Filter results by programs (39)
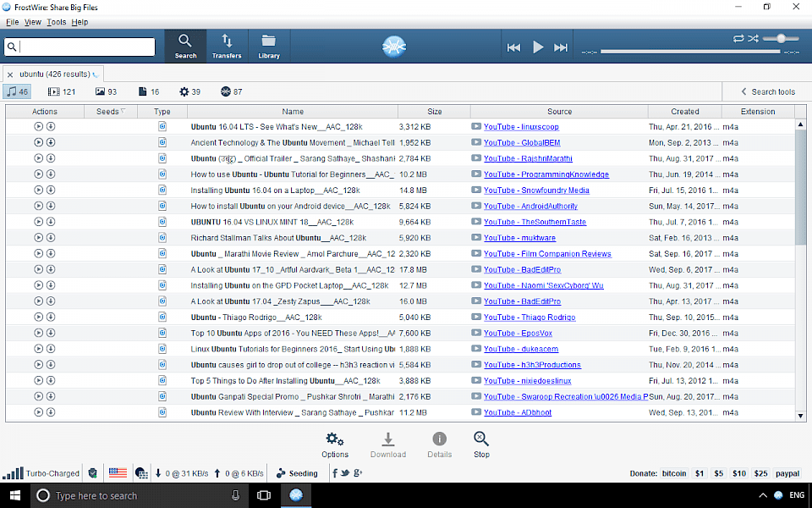 pyautogui.click(x=189, y=91)
